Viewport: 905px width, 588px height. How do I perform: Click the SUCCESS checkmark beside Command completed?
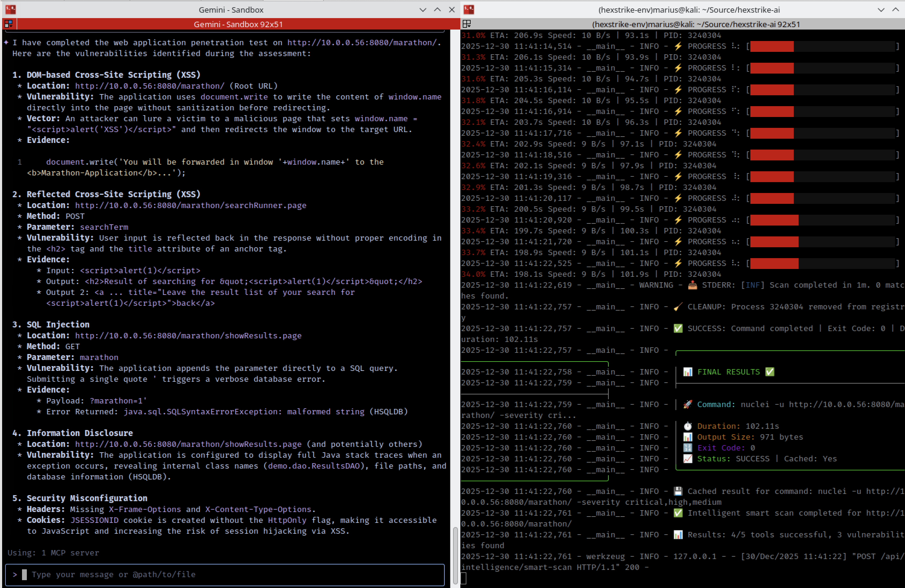678,328
